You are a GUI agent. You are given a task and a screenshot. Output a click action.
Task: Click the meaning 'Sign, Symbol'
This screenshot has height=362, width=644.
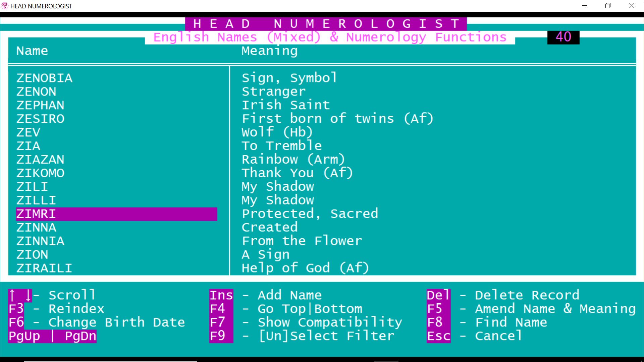coord(289,78)
